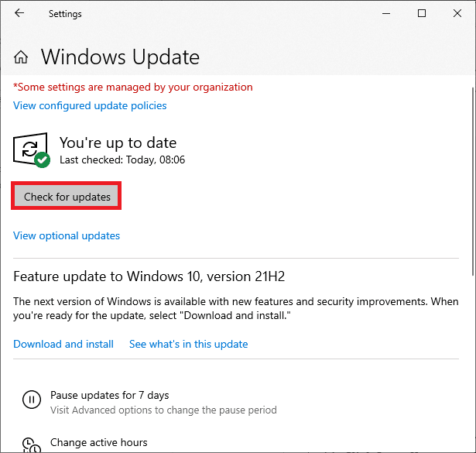Open Change active hours option
The image size is (476, 453).
pyautogui.click(x=98, y=443)
